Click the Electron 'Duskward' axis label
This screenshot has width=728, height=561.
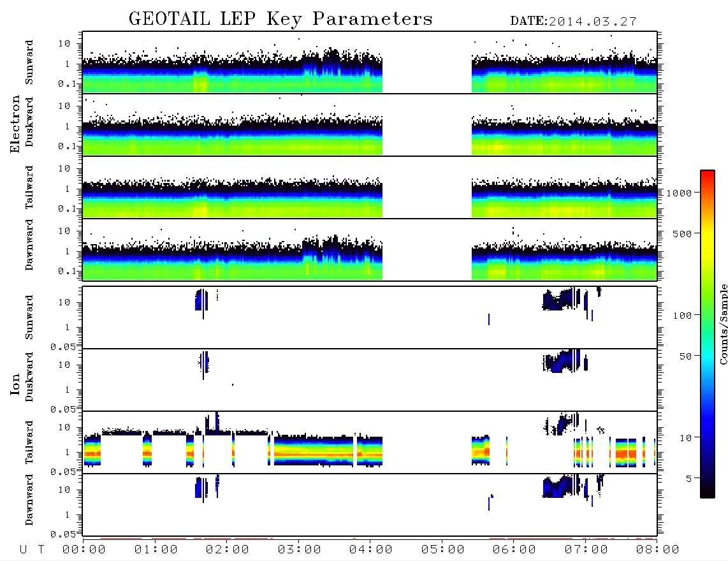29,122
